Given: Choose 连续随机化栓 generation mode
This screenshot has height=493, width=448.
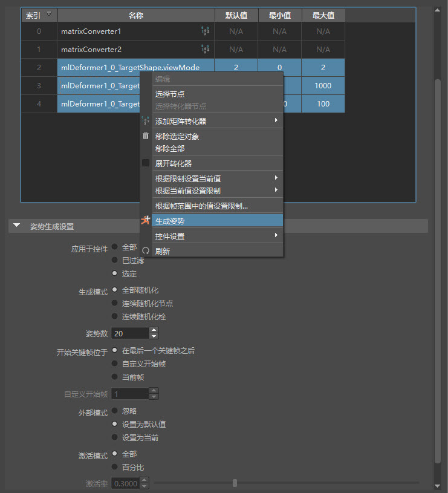Looking at the screenshot, I should click(x=115, y=316).
